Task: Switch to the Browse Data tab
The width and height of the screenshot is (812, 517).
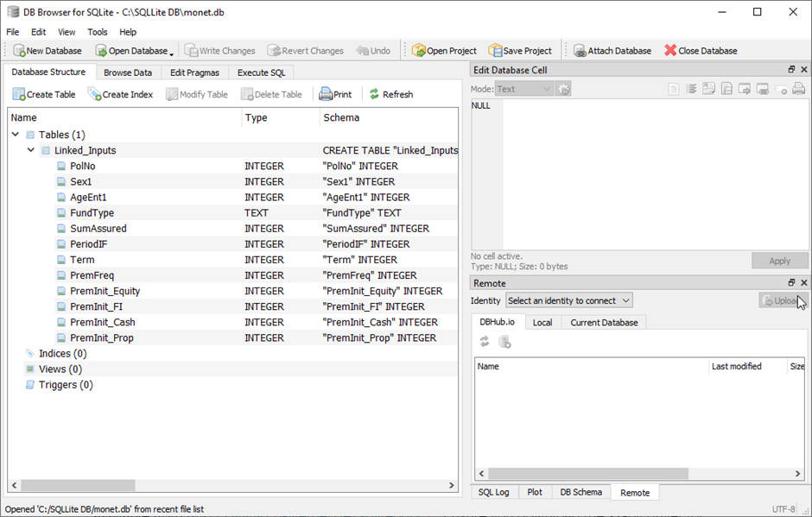Action: 128,73
